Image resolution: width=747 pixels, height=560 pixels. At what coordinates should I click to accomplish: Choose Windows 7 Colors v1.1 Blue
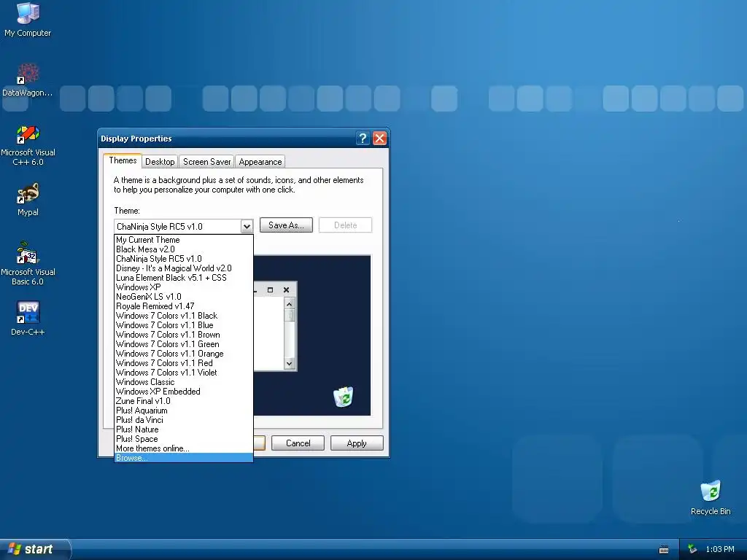click(183, 325)
